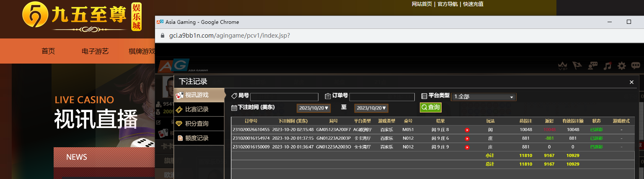The width and height of the screenshot is (644, 179).
Task: Click round number GN01223A2003O
Action: (334, 147)
